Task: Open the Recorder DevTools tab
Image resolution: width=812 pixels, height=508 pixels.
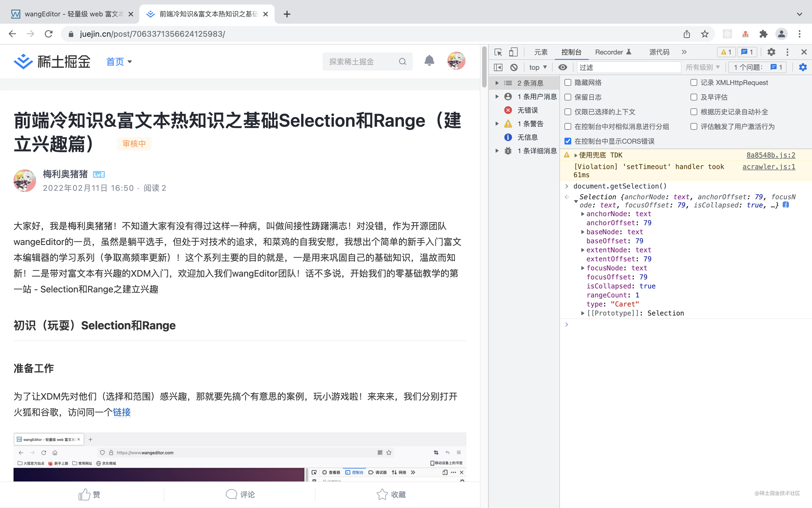Action: pyautogui.click(x=613, y=52)
